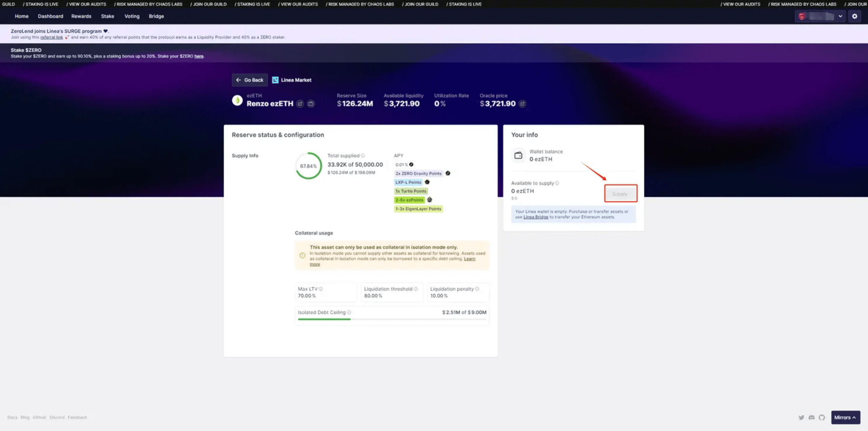Click GitHub icon in footer
The width and height of the screenshot is (868, 431).
pyautogui.click(x=822, y=417)
